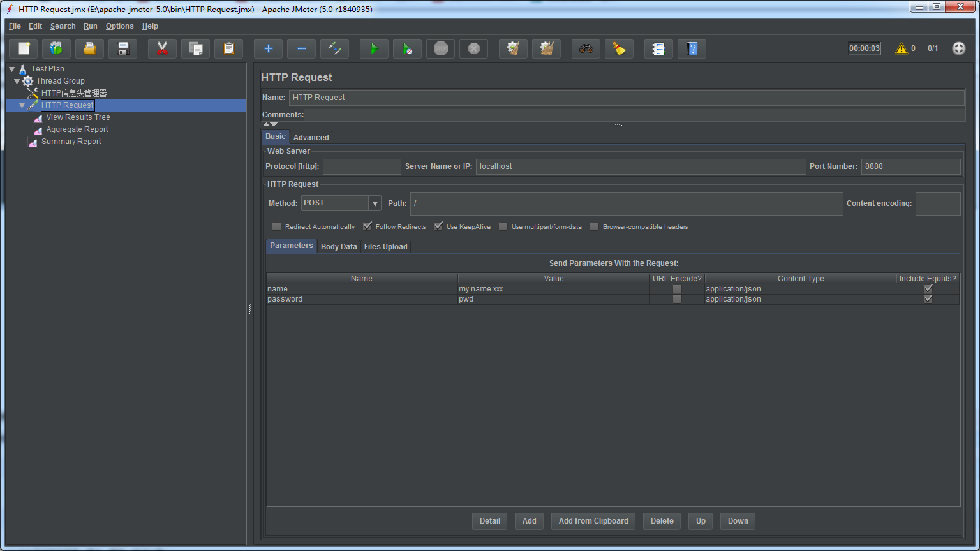
Task: Click the Reset Search icon
Action: coord(619,48)
